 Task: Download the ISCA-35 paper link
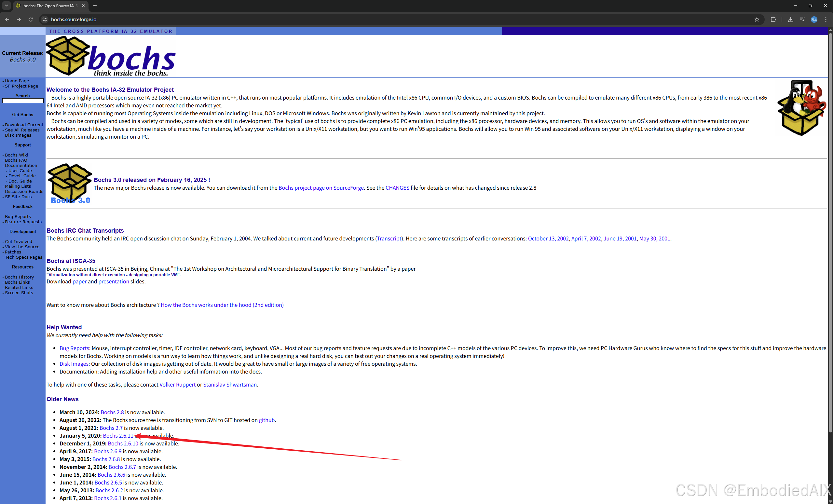coord(79,281)
